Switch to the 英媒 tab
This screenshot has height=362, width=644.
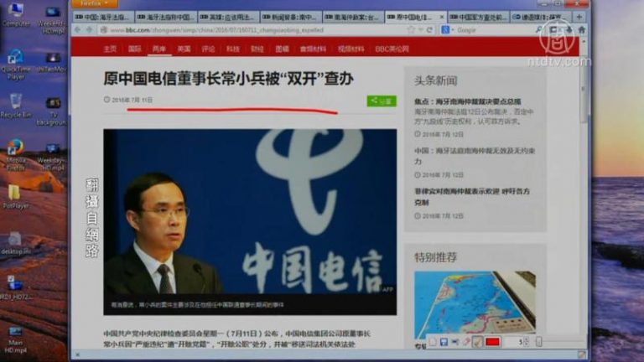pyautogui.click(x=228, y=18)
